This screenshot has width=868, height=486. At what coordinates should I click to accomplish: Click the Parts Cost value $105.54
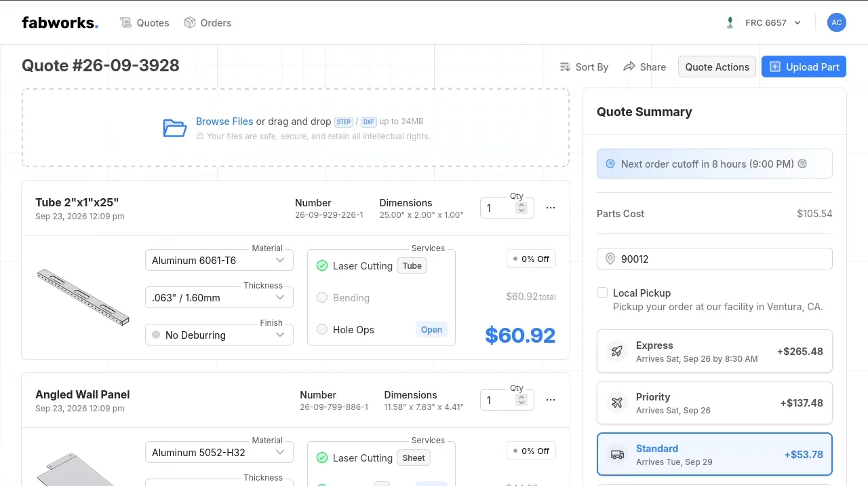[814, 213]
